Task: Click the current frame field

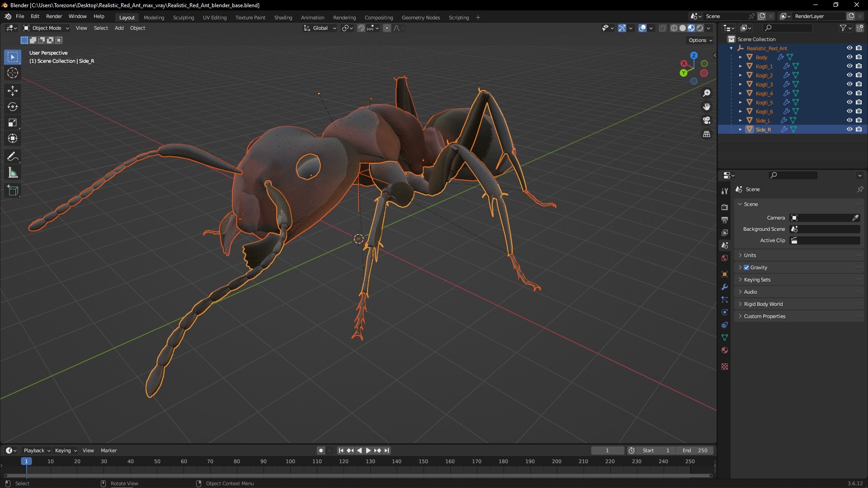Action: tap(607, 450)
